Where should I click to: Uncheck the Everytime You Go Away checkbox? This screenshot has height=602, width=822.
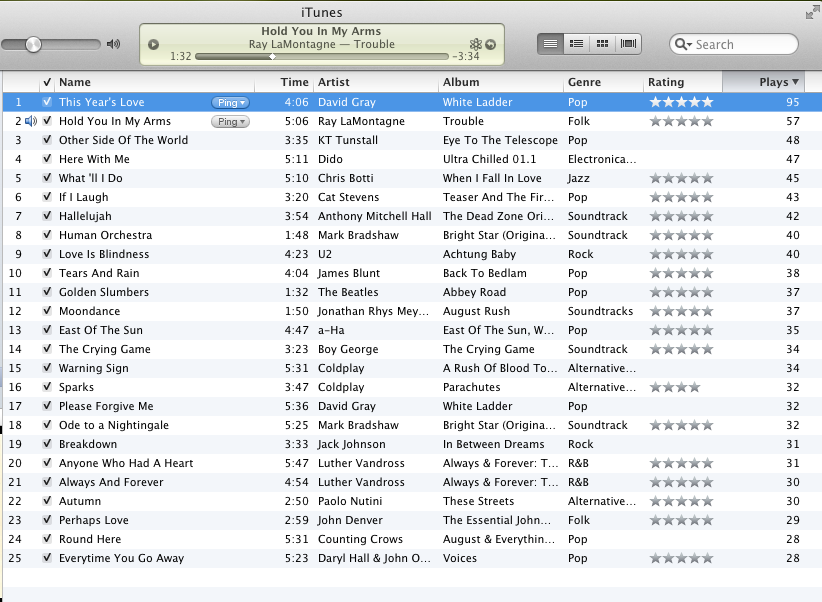pos(47,557)
